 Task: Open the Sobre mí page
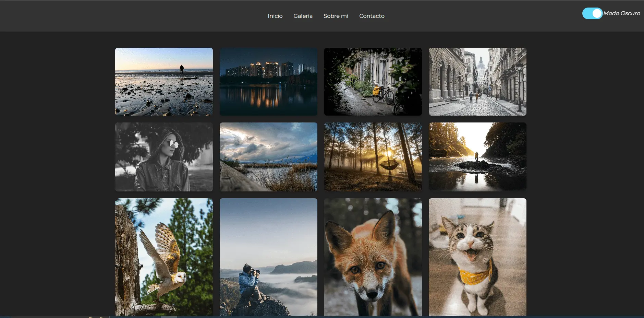(x=336, y=16)
